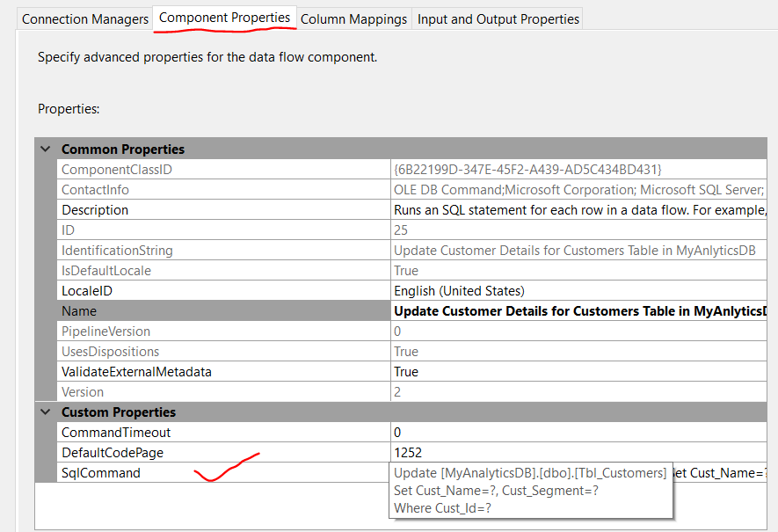
Task: Open the Column Mappings tab
Action: [353, 18]
